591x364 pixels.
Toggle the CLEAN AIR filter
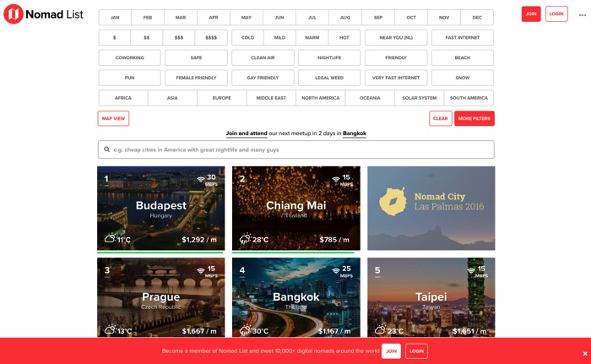[x=263, y=57]
